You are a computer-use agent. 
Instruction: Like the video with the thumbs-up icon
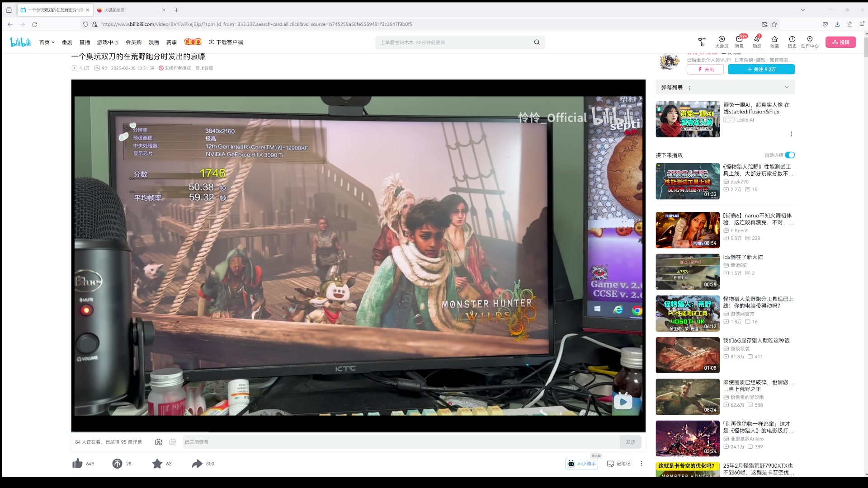[x=78, y=464]
